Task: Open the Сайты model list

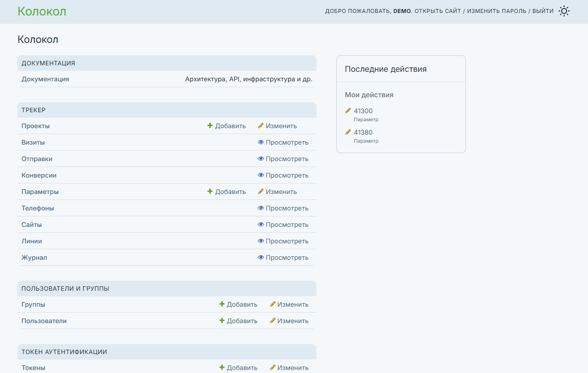Action: (31, 225)
